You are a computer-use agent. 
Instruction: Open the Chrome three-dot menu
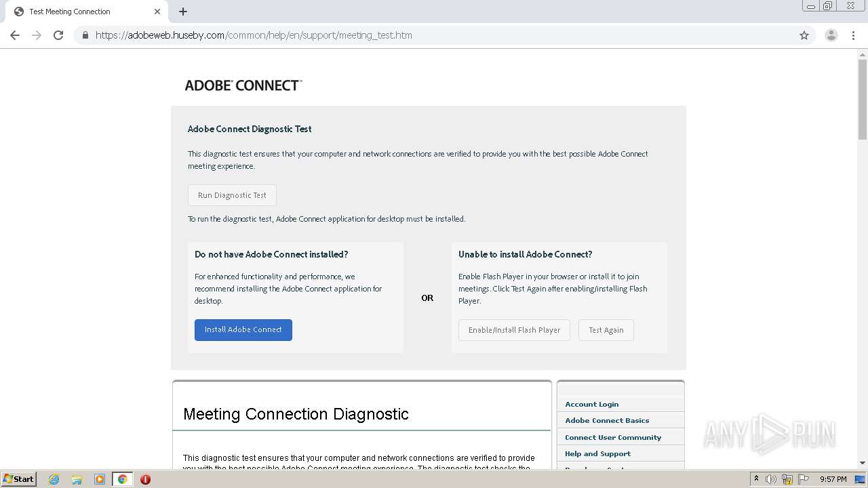853,35
